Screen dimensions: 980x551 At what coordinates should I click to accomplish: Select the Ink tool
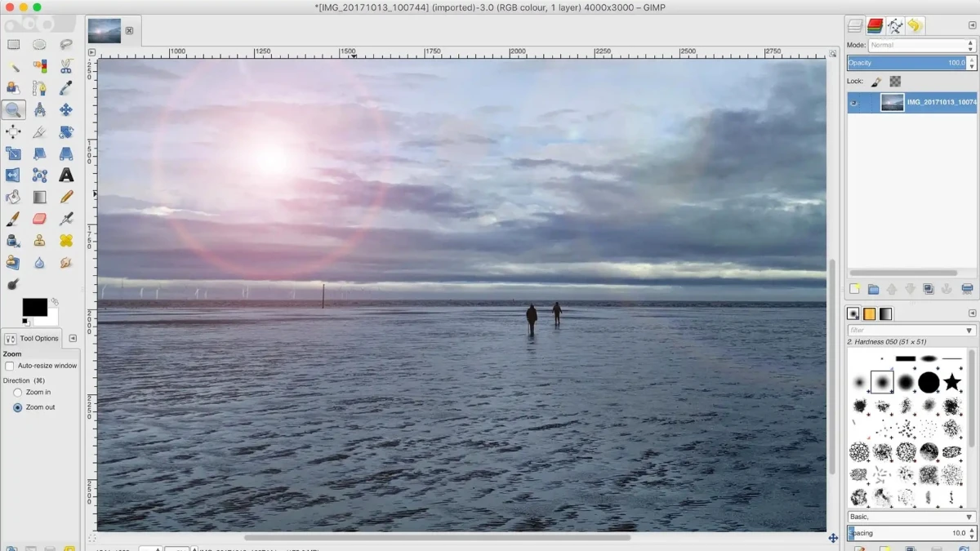(13, 241)
